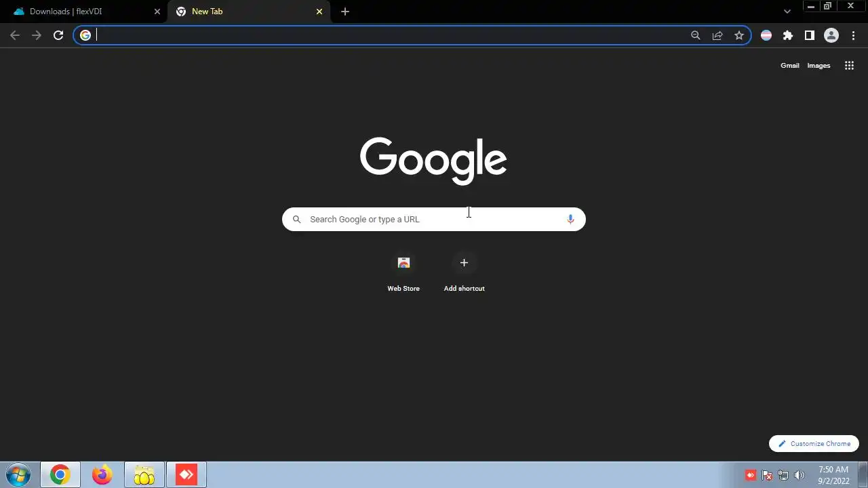Click the back navigation arrow

[x=15, y=35]
